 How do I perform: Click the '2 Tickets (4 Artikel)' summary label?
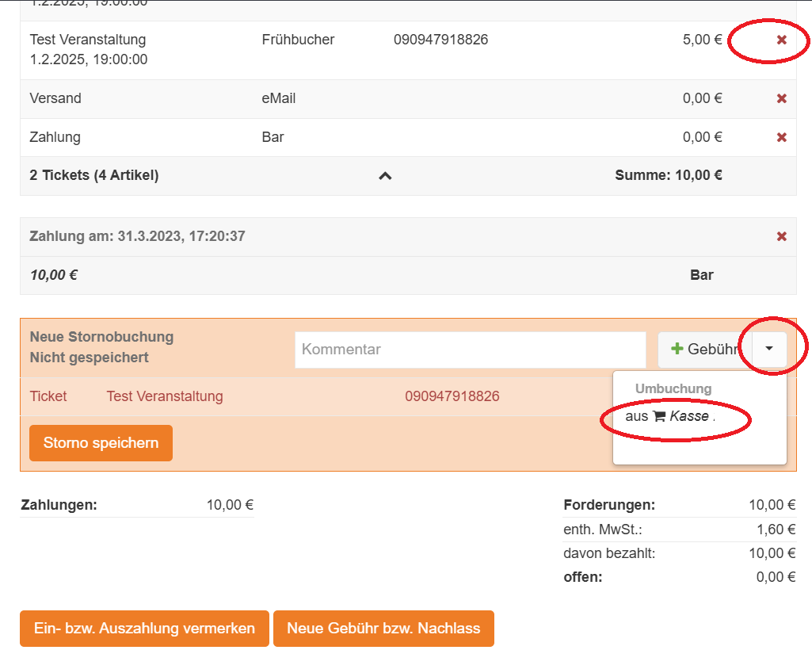pyautogui.click(x=94, y=176)
